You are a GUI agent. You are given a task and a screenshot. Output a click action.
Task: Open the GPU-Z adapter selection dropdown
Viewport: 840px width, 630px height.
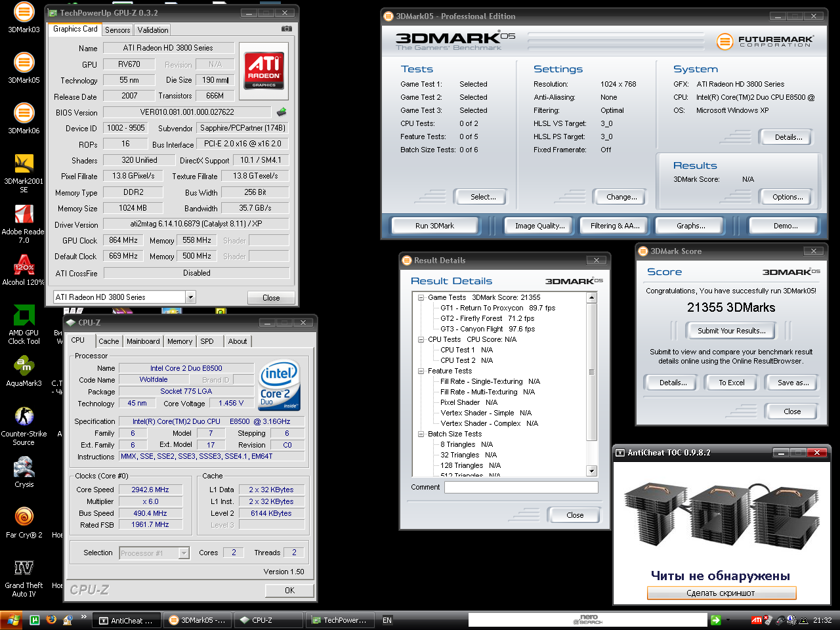(x=190, y=297)
